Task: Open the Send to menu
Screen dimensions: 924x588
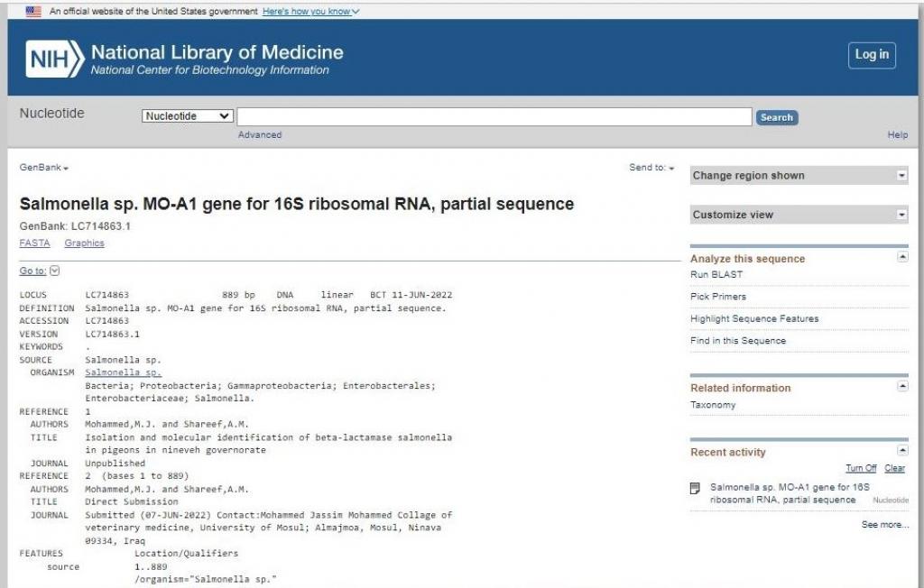Action: (x=651, y=168)
